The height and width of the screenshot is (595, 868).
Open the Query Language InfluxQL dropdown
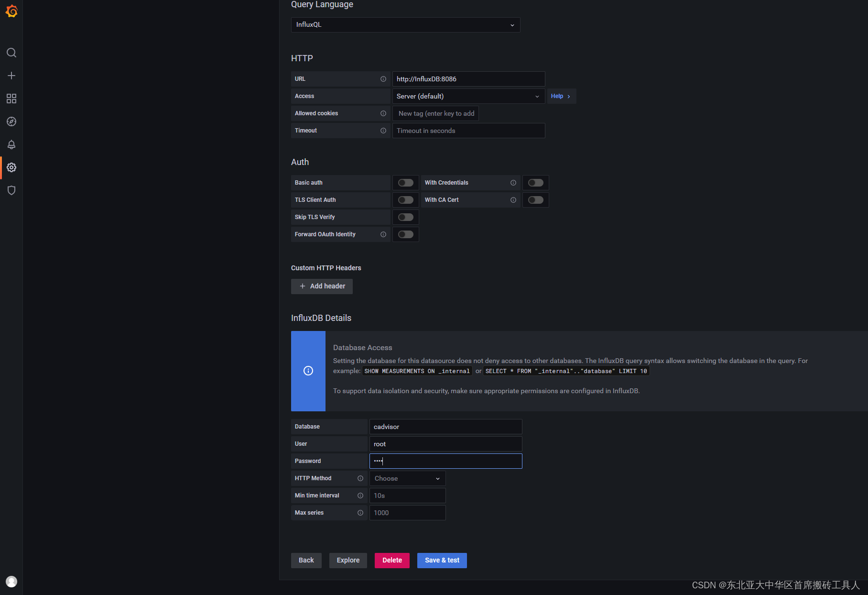[405, 25]
